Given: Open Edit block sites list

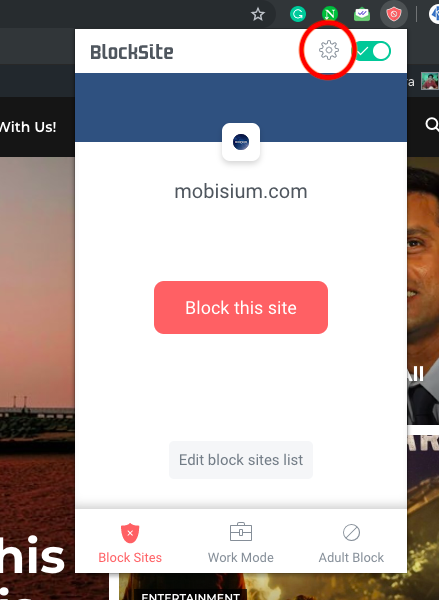Looking at the screenshot, I should (x=241, y=460).
